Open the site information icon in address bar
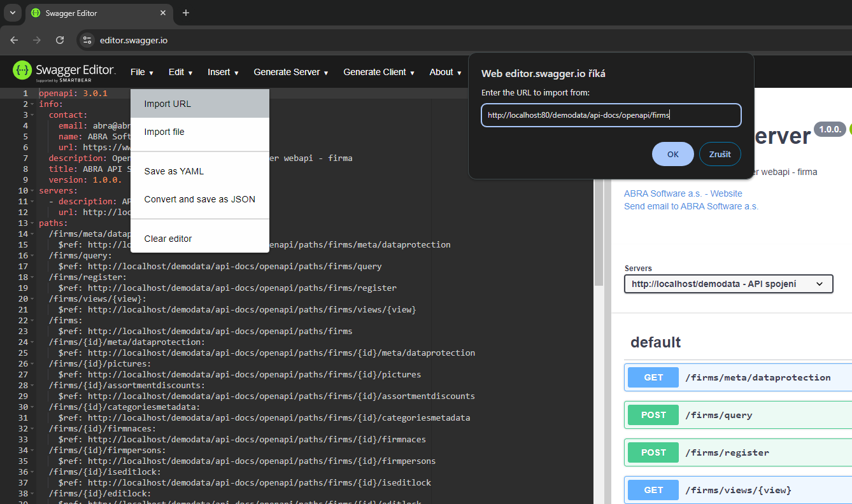The height and width of the screenshot is (504, 852). point(88,40)
